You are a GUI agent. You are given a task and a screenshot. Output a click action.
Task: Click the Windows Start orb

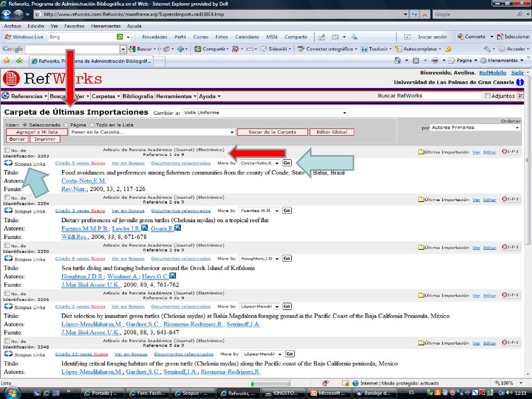(x=12, y=393)
